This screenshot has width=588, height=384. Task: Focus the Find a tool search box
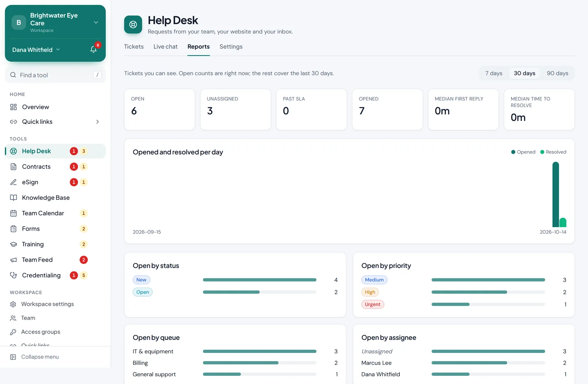pyautogui.click(x=55, y=75)
